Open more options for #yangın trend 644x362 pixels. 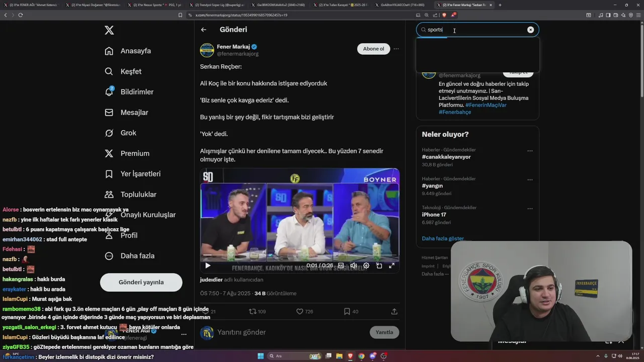530,179
